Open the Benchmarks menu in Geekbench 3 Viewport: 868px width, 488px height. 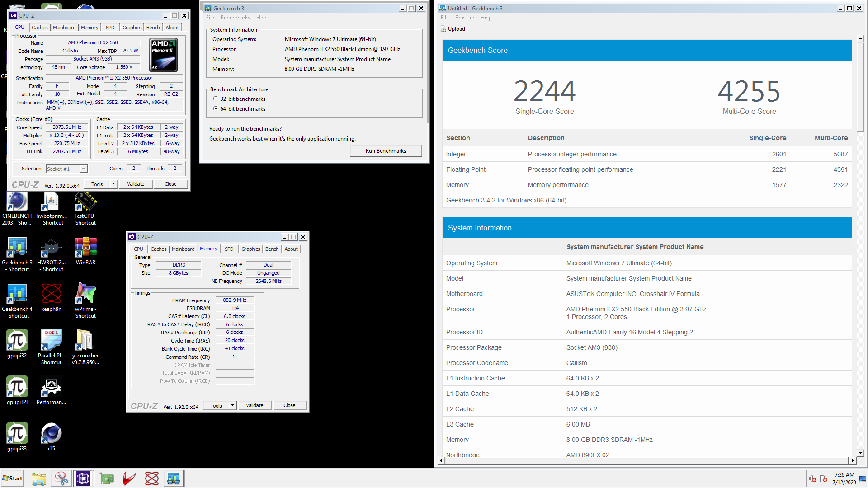235,18
